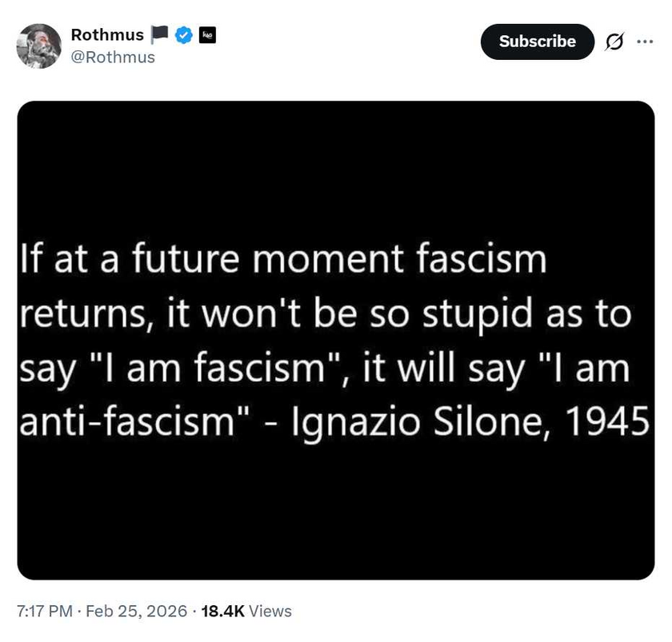The height and width of the screenshot is (642, 672).
Task: Click the Views label in the footer
Action: (270, 612)
